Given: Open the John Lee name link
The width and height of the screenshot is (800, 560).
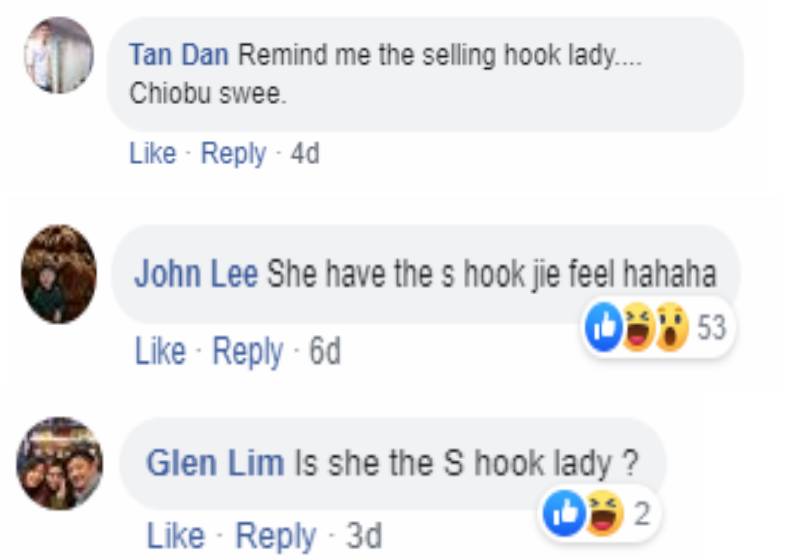Looking at the screenshot, I should [196, 274].
